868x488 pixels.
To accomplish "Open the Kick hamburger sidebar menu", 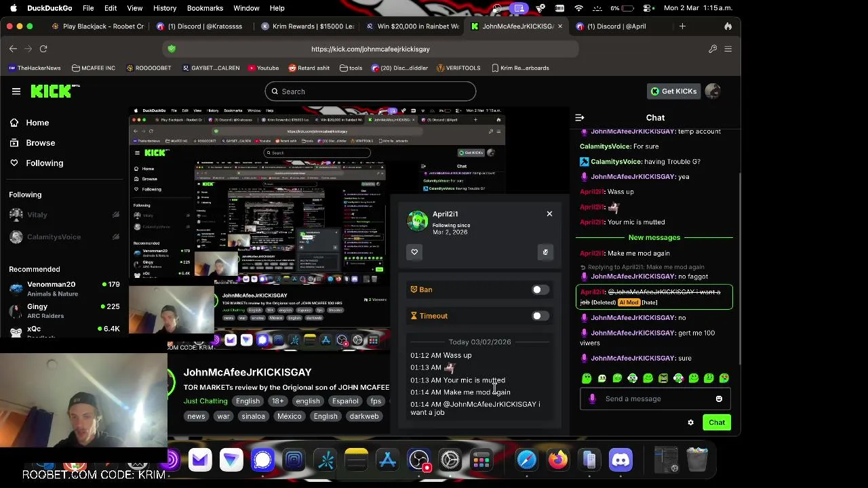I will (16, 91).
